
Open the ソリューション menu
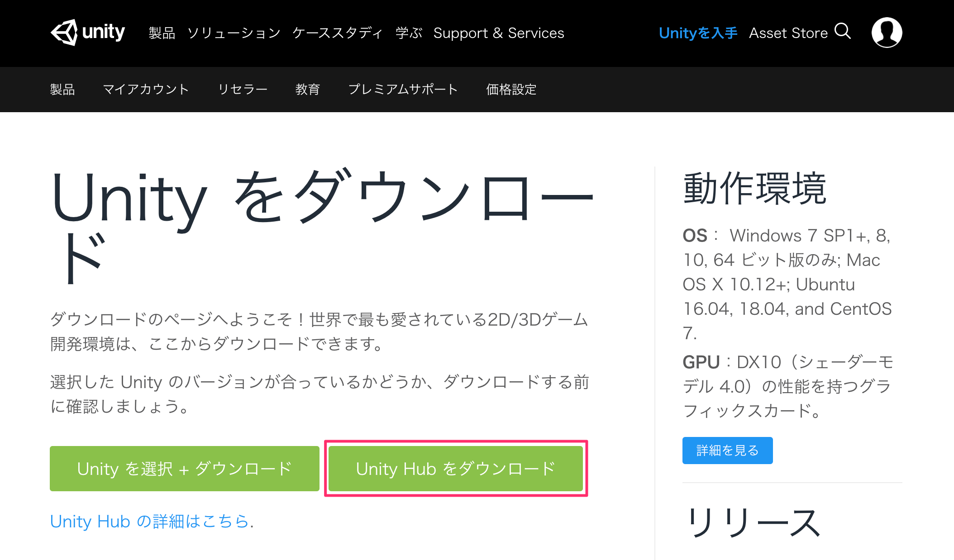click(x=234, y=33)
